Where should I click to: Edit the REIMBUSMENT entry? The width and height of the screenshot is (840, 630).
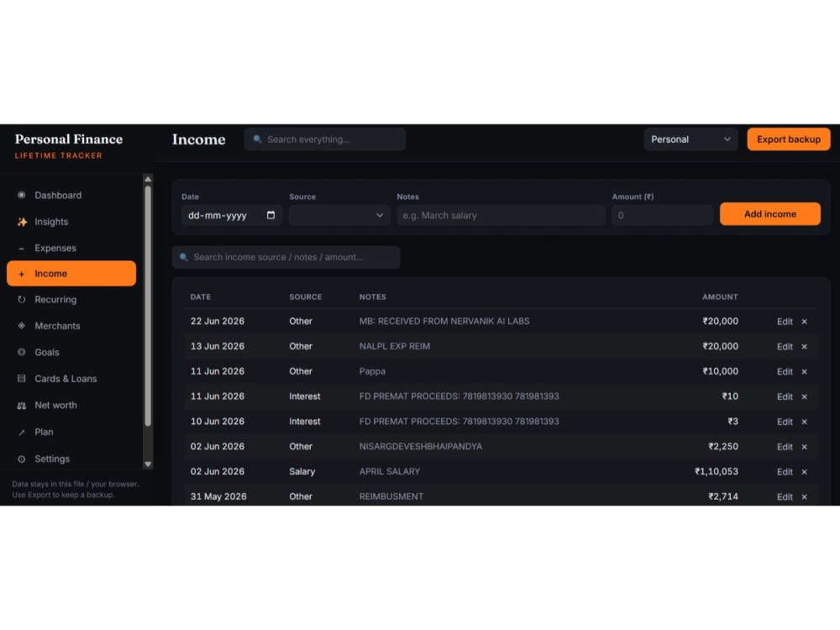coord(785,497)
